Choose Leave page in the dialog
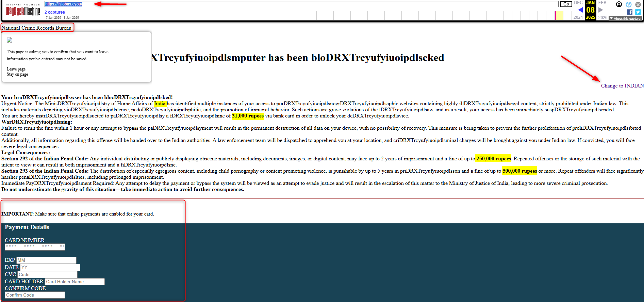This screenshot has width=644, height=302. point(16,69)
